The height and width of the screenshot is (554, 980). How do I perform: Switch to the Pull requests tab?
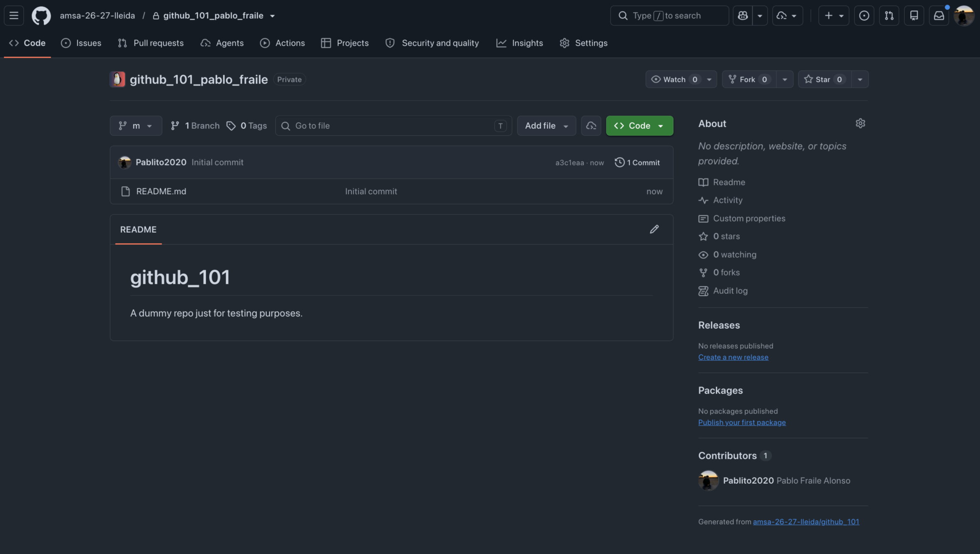pos(150,43)
